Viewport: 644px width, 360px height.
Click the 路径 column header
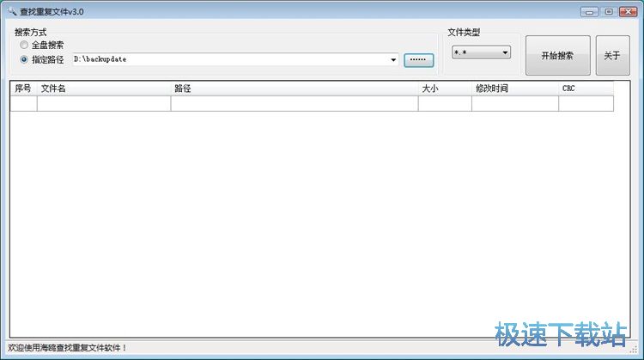click(x=295, y=88)
